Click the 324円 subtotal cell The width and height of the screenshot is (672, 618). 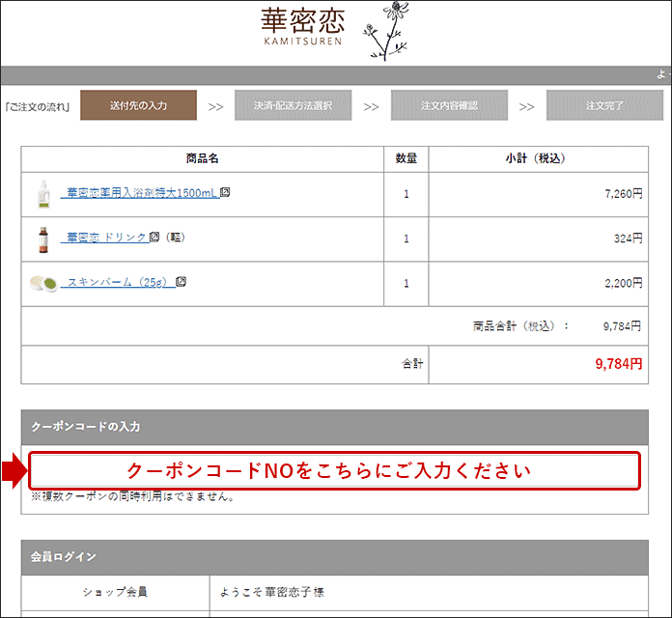click(539, 239)
